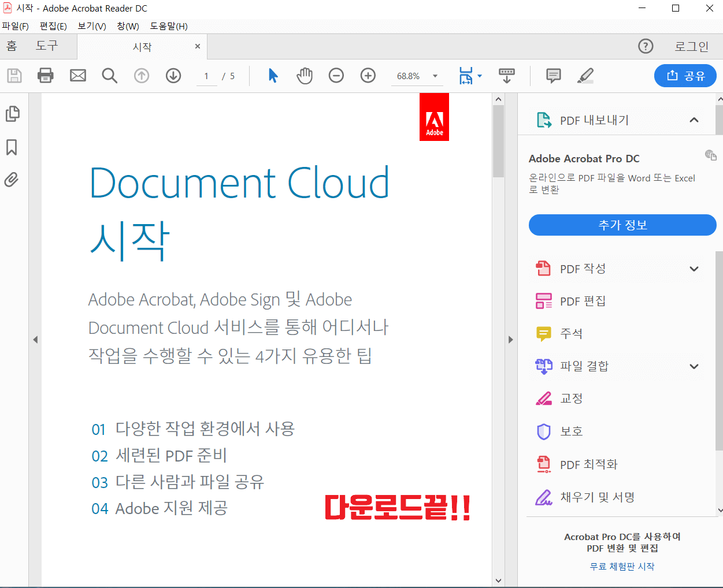Click the 03 다른 사람과 파일 공유 entry
723x588 pixels.
pos(177,482)
